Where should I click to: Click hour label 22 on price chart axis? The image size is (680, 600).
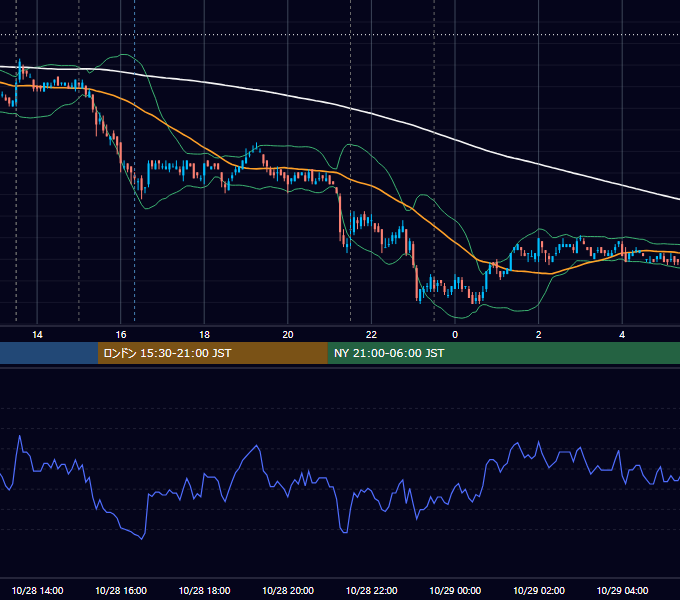click(x=371, y=335)
